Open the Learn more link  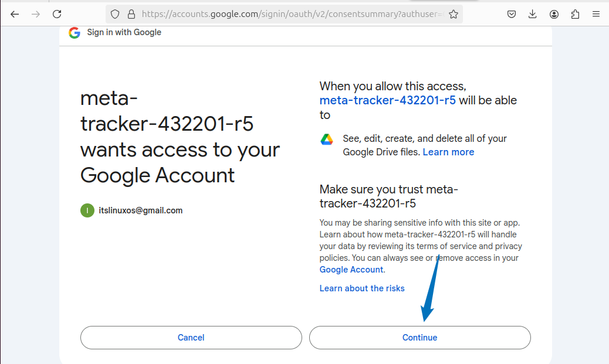click(448, 152)
